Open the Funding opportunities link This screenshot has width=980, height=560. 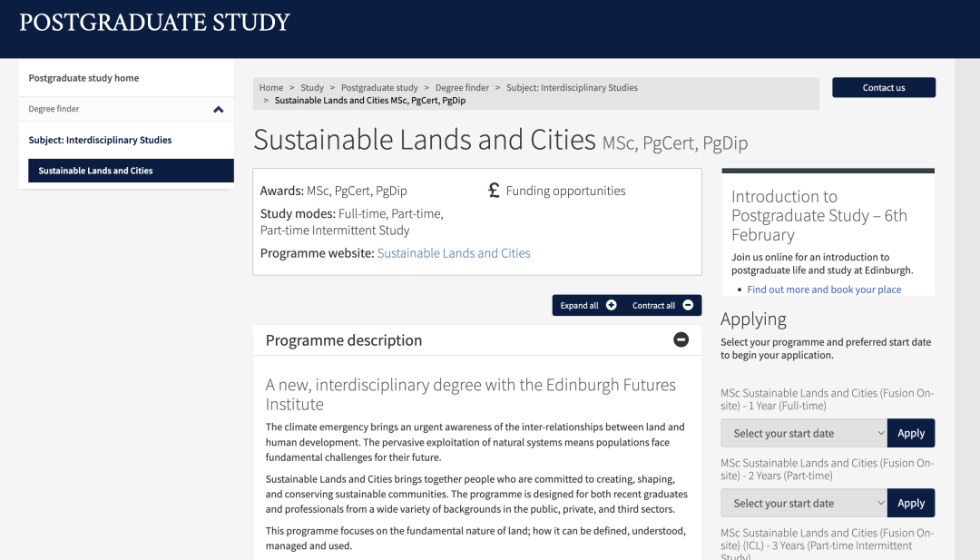click(x=565, y=191)
